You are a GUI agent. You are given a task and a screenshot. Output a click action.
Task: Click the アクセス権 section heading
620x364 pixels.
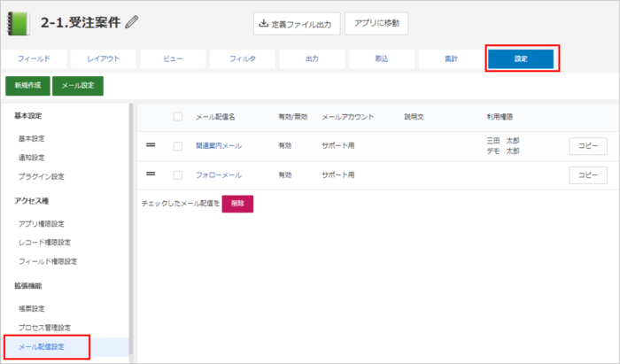(x=32, y=201)
